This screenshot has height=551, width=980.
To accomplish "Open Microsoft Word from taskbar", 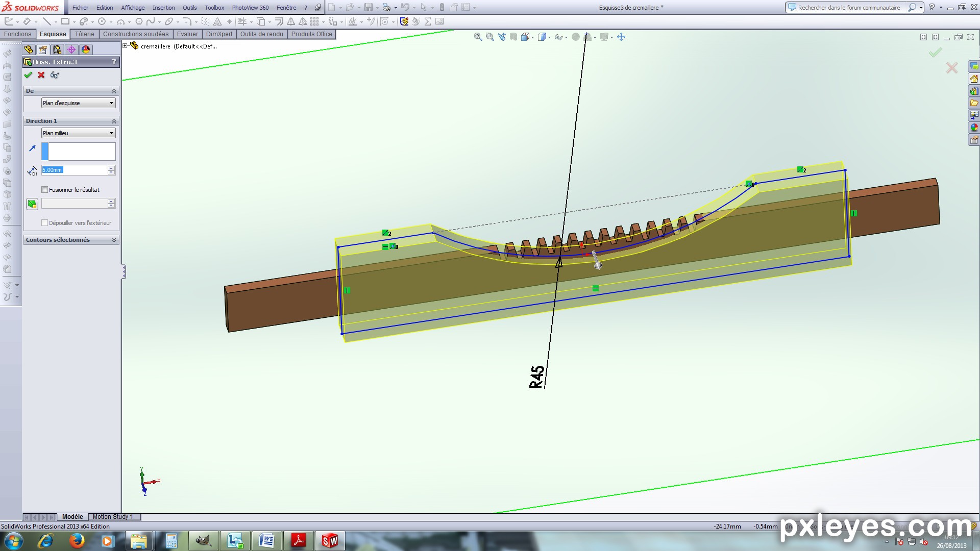I will click(x=266, y=541).
